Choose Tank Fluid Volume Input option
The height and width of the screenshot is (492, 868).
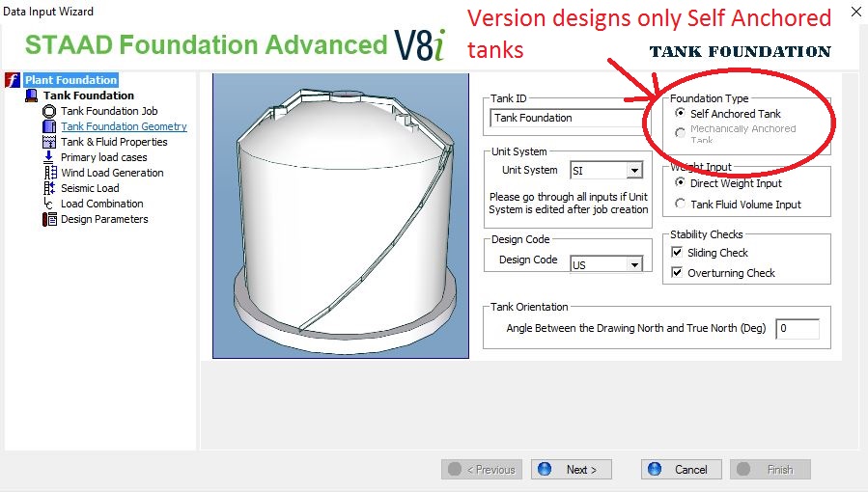[x=681, y=205]
